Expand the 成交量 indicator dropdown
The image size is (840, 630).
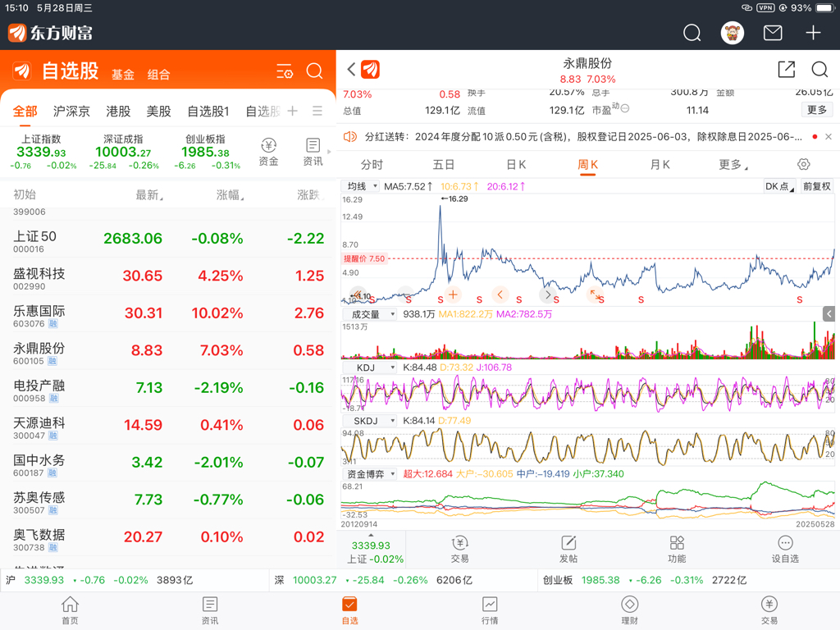368,314
